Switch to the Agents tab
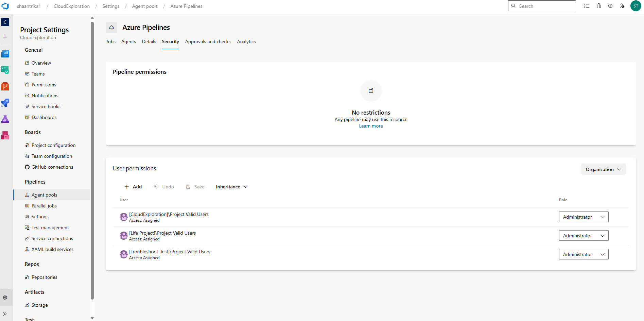Image resolution: width=644 pixels, height=321 pixels. pyautogui.click(x=129, y=41)
